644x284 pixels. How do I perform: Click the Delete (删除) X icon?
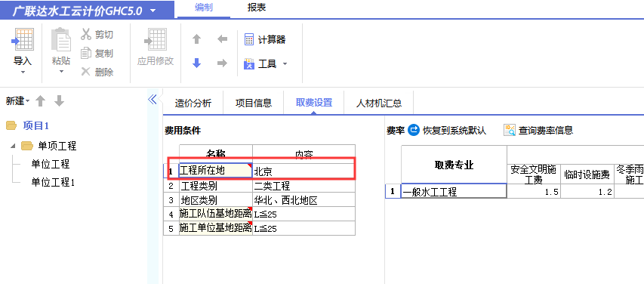(86, 72)
